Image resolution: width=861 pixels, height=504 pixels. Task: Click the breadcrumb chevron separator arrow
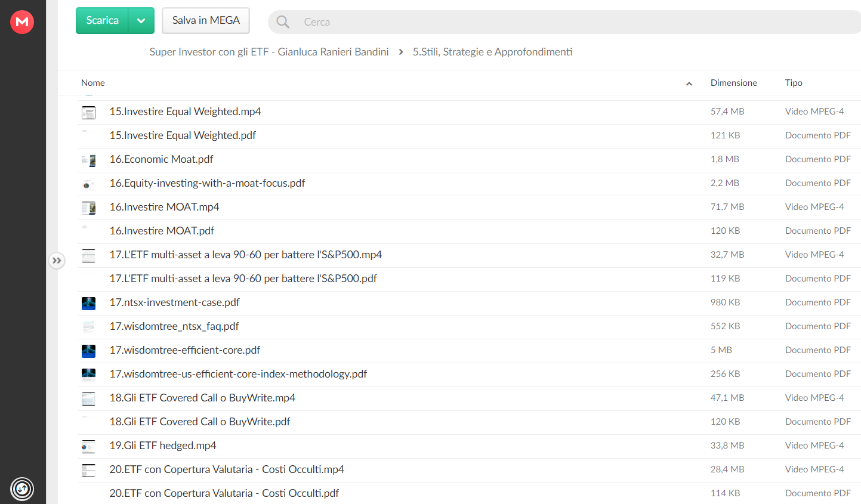[401, 52]
